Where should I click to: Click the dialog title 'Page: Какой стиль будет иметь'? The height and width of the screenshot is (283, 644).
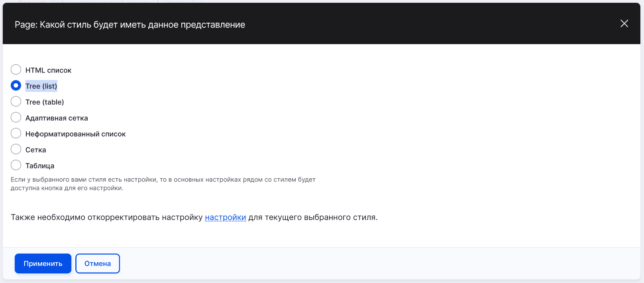130,25
